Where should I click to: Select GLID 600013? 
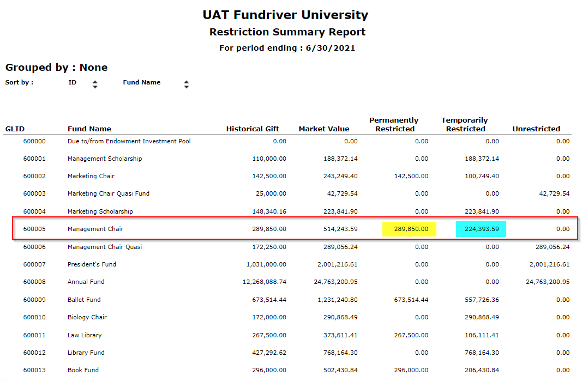coord(34,370)
